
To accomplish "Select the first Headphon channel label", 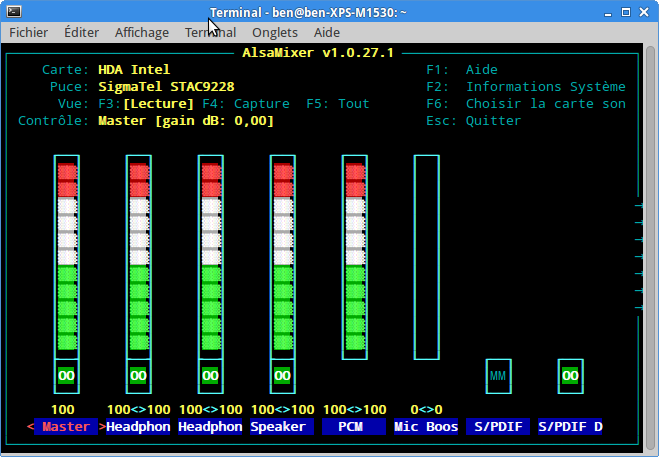I will (x=138, y=427).
